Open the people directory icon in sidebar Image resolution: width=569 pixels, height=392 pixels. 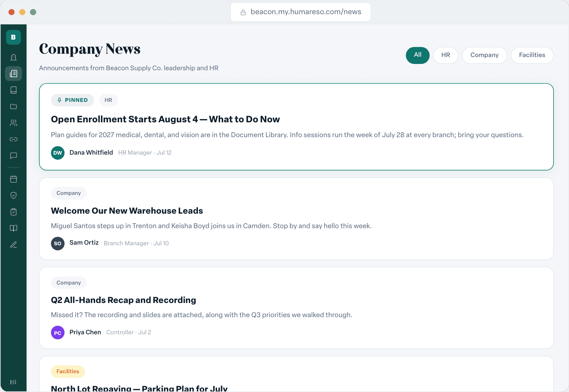(x=14, y=123)
